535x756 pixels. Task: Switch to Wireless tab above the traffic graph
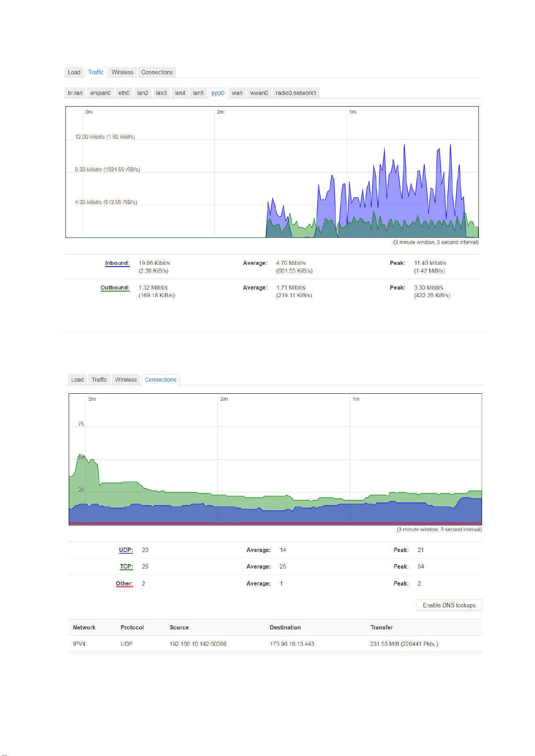click(x=122, y=72)
